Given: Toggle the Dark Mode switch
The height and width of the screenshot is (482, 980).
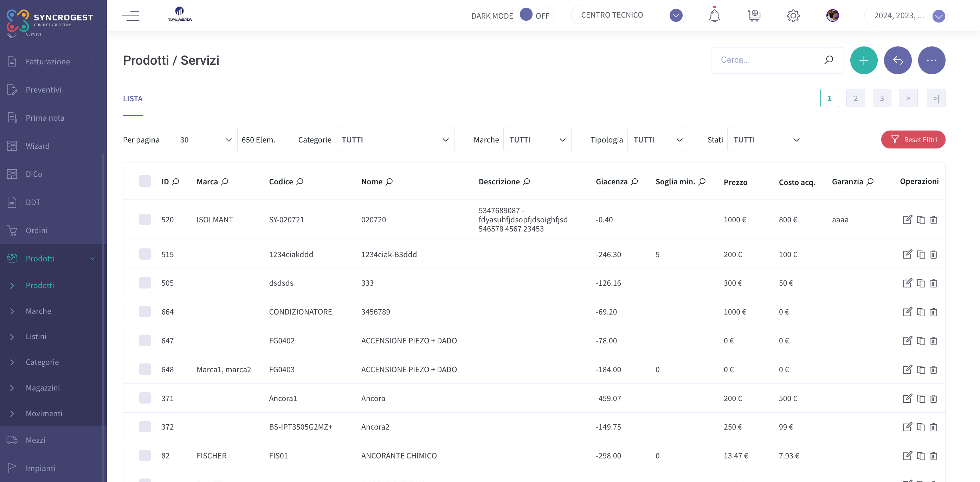Looking at the screenshot, I should point(535,15).
